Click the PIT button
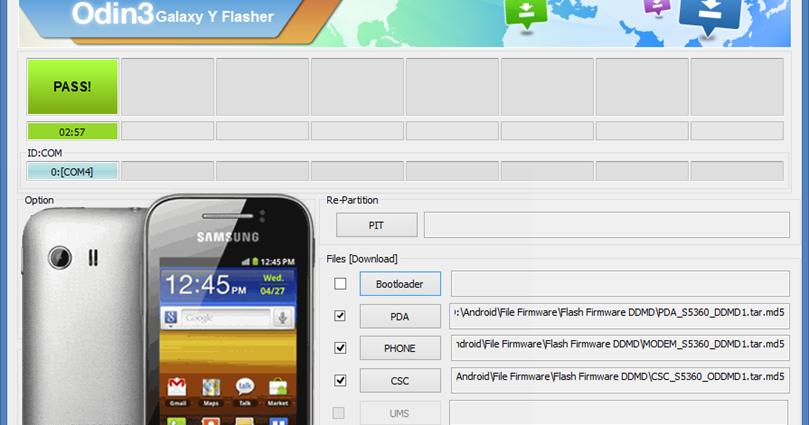809x425 pixels. tap(377, 225)
